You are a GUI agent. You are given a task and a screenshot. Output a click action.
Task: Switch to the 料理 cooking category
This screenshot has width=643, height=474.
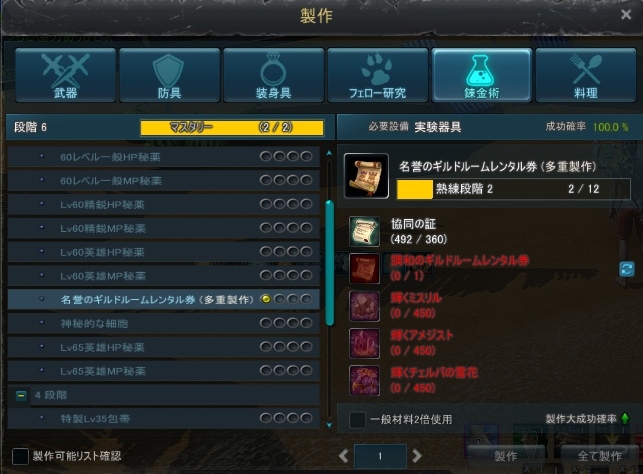[x=586, y=75]
